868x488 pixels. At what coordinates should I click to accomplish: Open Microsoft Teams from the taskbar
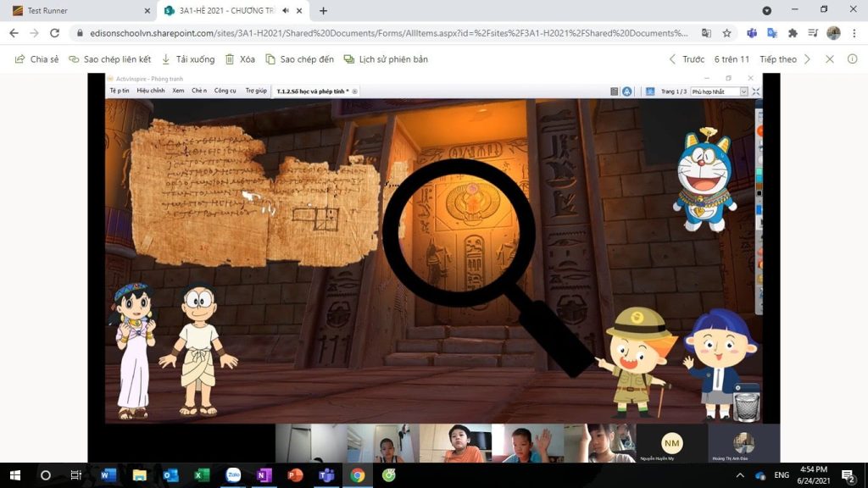(x=326, y=475)
